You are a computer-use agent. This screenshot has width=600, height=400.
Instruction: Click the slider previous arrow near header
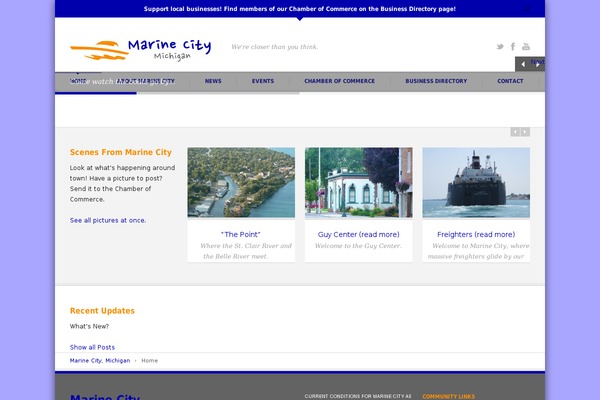tap(523, 64)
